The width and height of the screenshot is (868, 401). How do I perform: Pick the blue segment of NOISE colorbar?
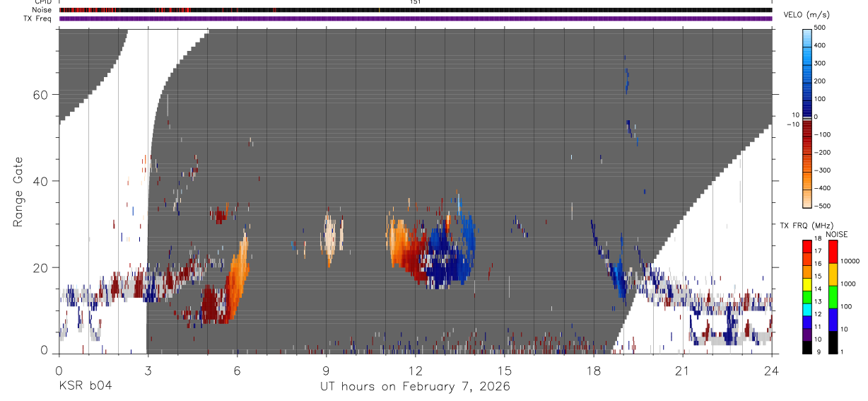833,320
